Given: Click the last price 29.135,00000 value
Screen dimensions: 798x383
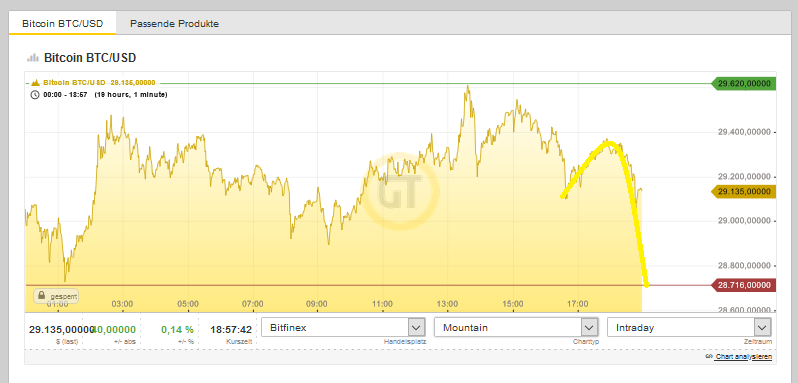Looking at the screenshot, I should pos(62,329).
